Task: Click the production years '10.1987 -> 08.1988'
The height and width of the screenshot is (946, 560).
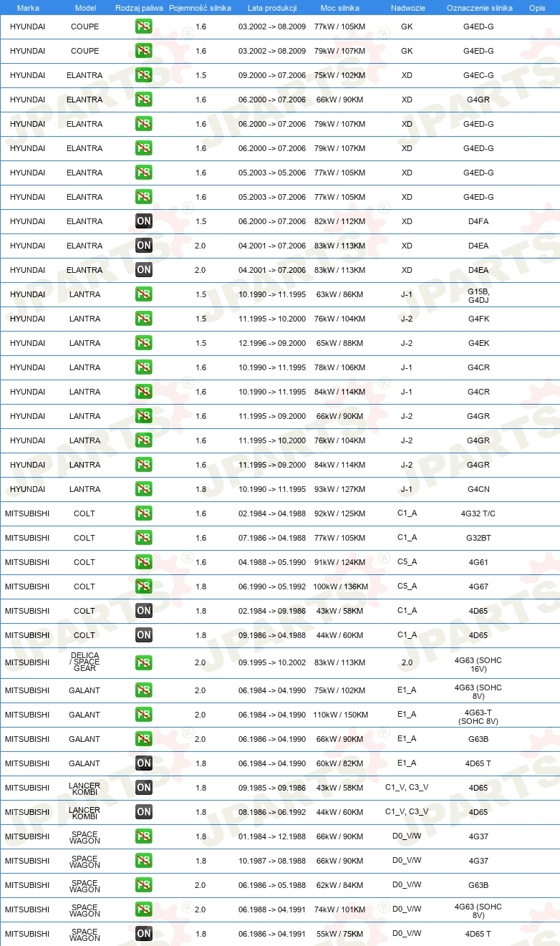Action: pyautogui.click(x=272, y=861)
